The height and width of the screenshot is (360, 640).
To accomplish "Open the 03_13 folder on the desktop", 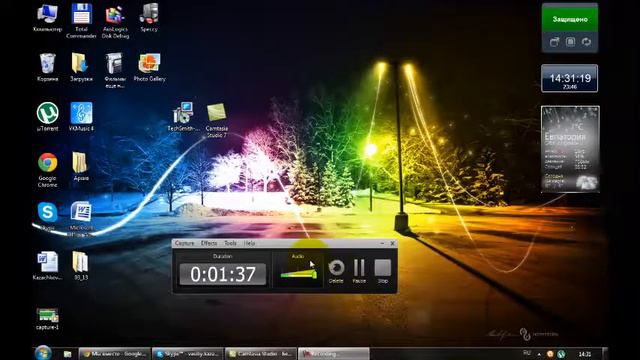I will click(81, 266).
